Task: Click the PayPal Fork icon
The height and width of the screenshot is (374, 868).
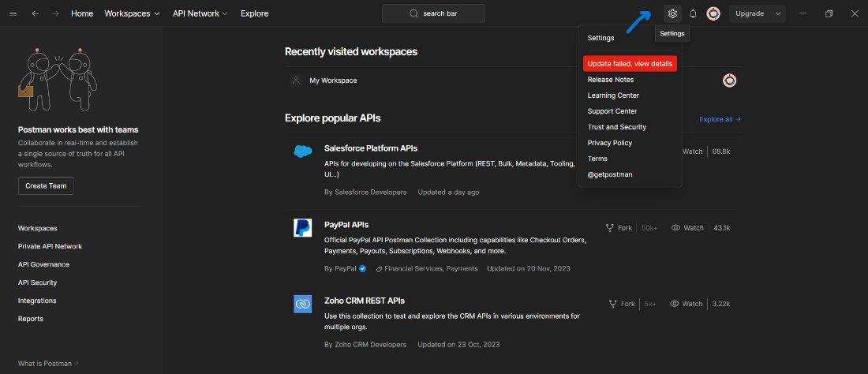Action: [610, 228]
